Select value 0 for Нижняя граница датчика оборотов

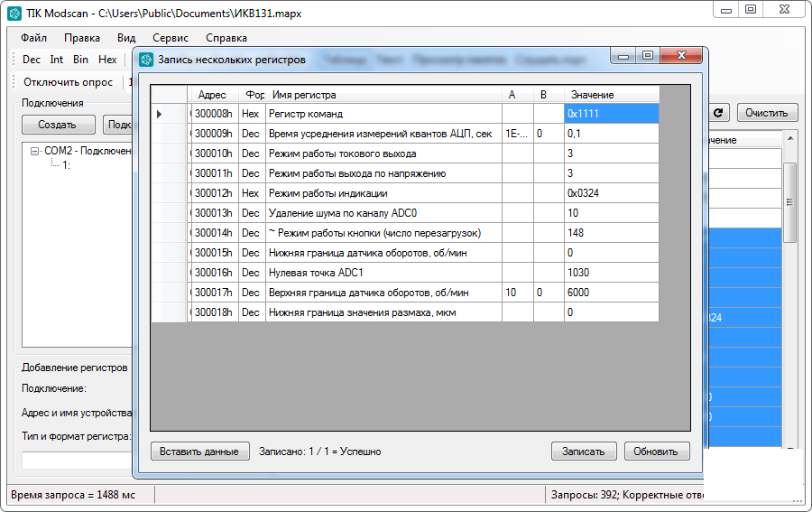612,253
